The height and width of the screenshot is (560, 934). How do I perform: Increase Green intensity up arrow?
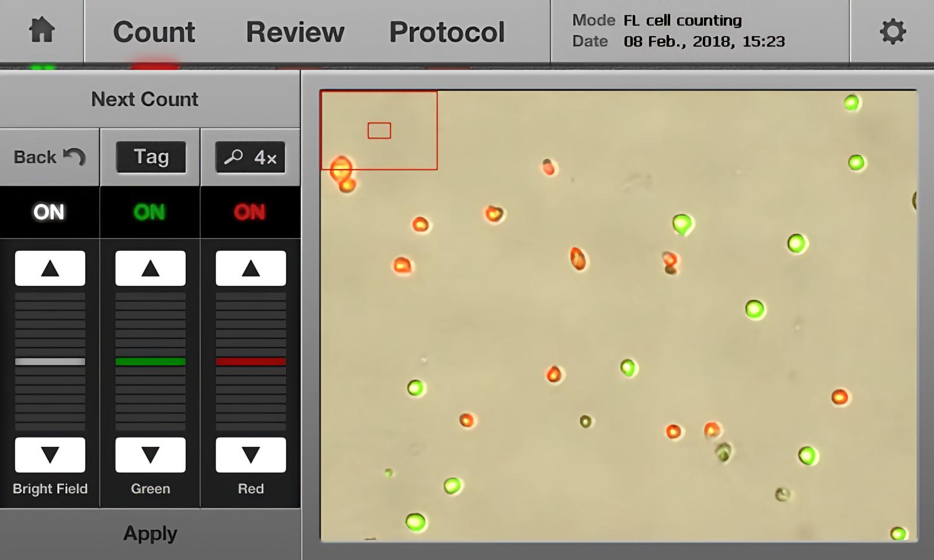[151, 268]
